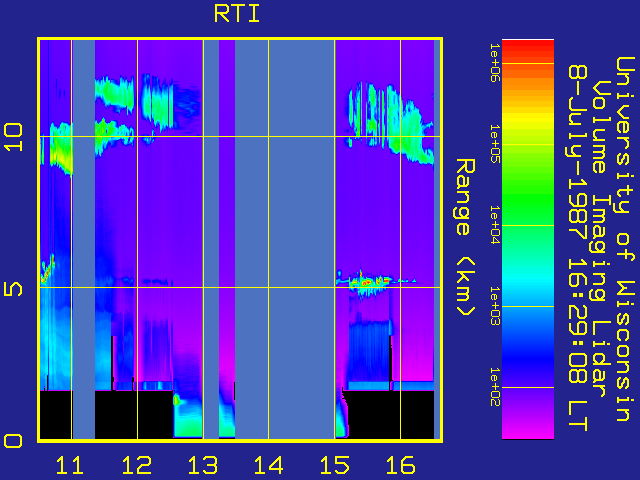Click the 5 range-axis tick label
The height and width of the screenshot is (480, 640).
[x=13, y=289]
